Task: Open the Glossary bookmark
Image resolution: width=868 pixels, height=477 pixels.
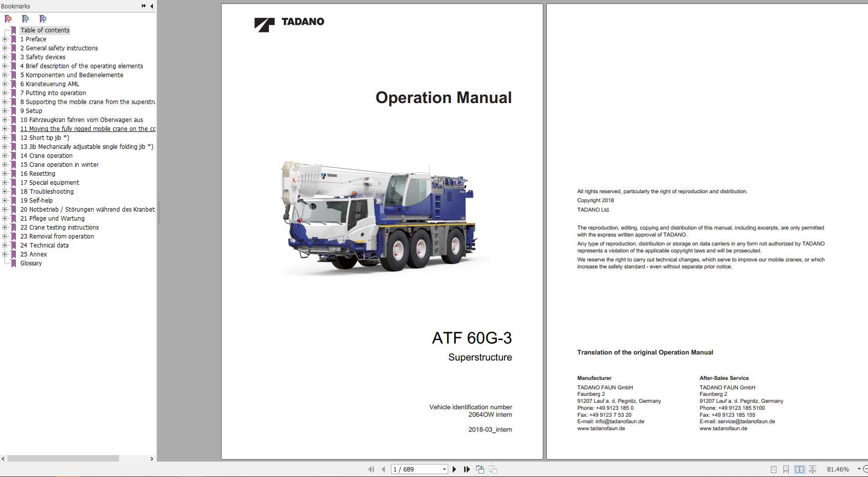Action: tap(31, 263)
